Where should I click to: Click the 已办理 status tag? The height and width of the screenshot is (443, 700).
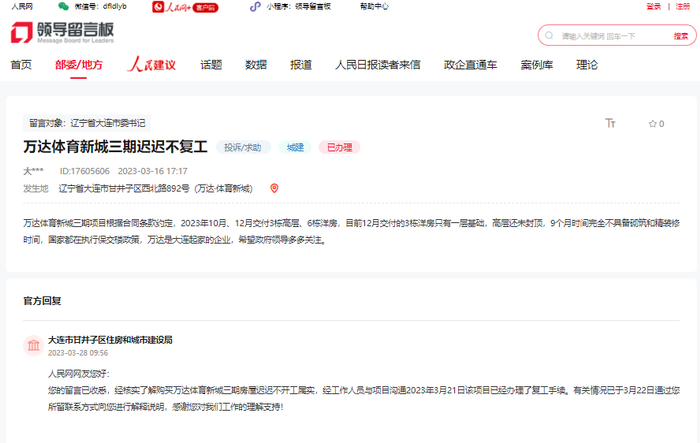(x=339, y=147)
